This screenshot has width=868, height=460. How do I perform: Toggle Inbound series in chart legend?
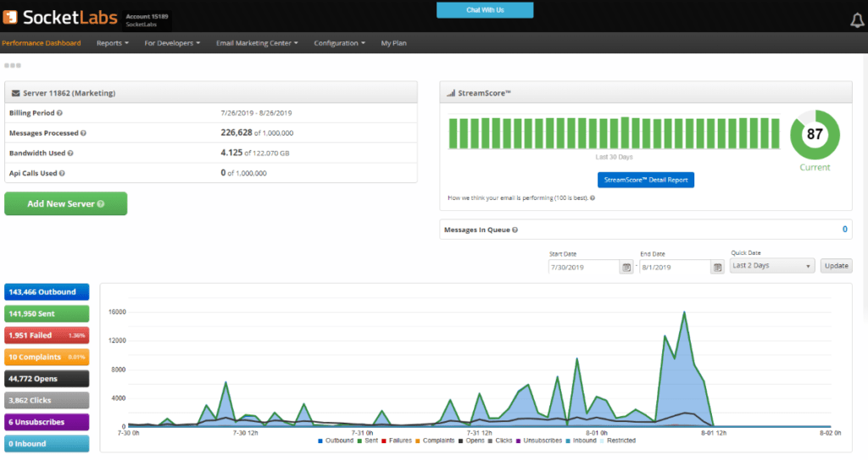pyautogui.click(x=581, y=441)
